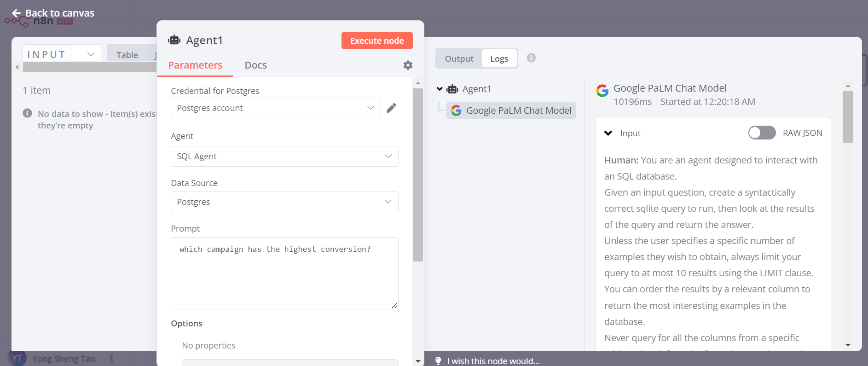Viewport: 868px width, 366px height.
Task: Click the Back to canvas arrow icon
Action: point(17,13)
